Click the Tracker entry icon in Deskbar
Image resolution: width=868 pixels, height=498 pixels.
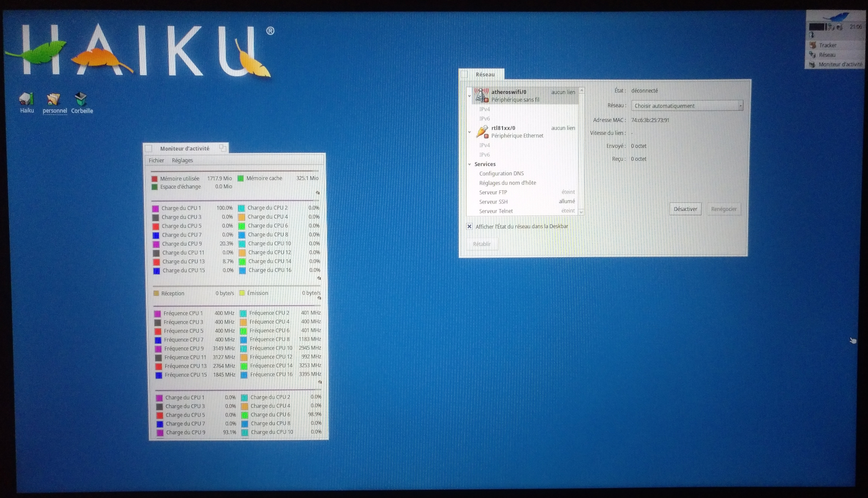point(812,45)
